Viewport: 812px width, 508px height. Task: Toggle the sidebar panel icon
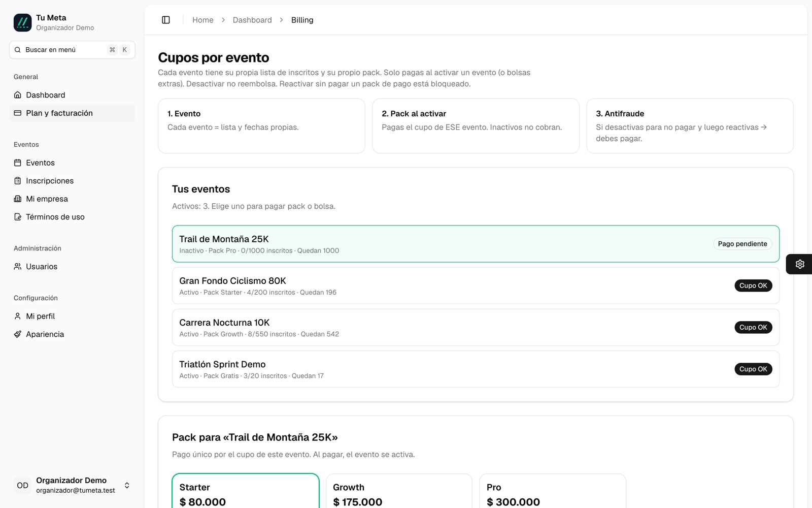(166, 20)
